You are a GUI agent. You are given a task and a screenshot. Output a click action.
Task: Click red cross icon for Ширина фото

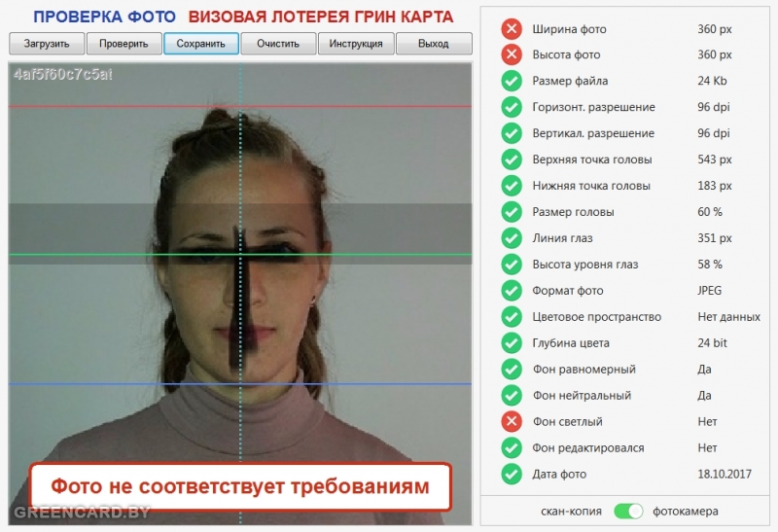[x=512, y=29]
